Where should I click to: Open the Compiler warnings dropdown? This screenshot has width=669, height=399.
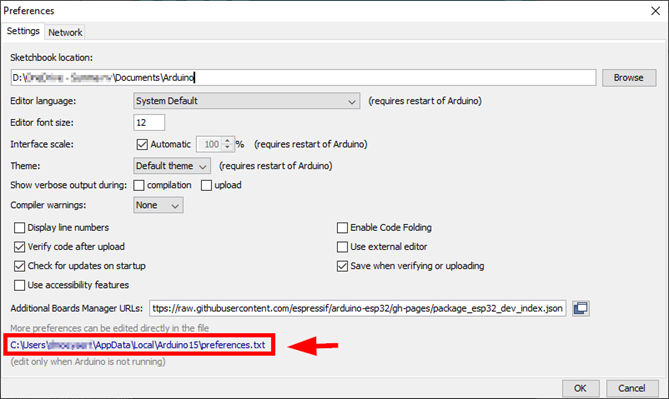[158, 205]
